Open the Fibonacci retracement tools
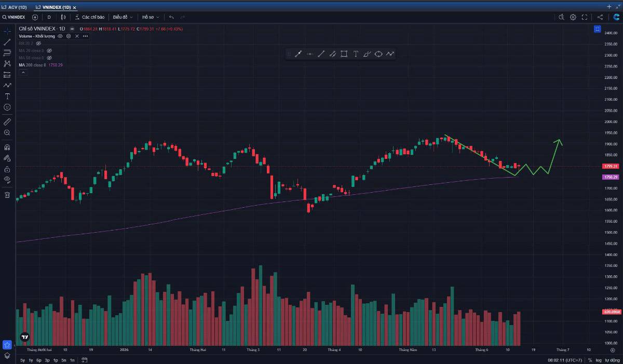 (x=7, y=52)
